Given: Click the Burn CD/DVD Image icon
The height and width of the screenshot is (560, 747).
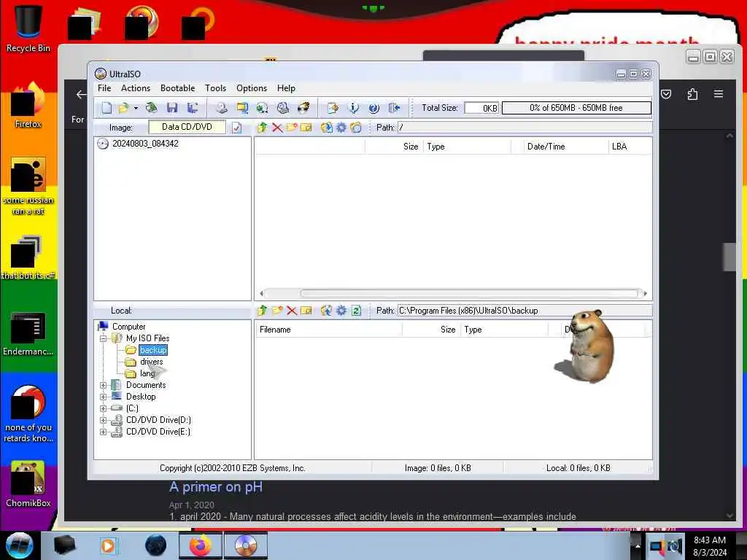Looking at the screenshot, I should (303, 108).
